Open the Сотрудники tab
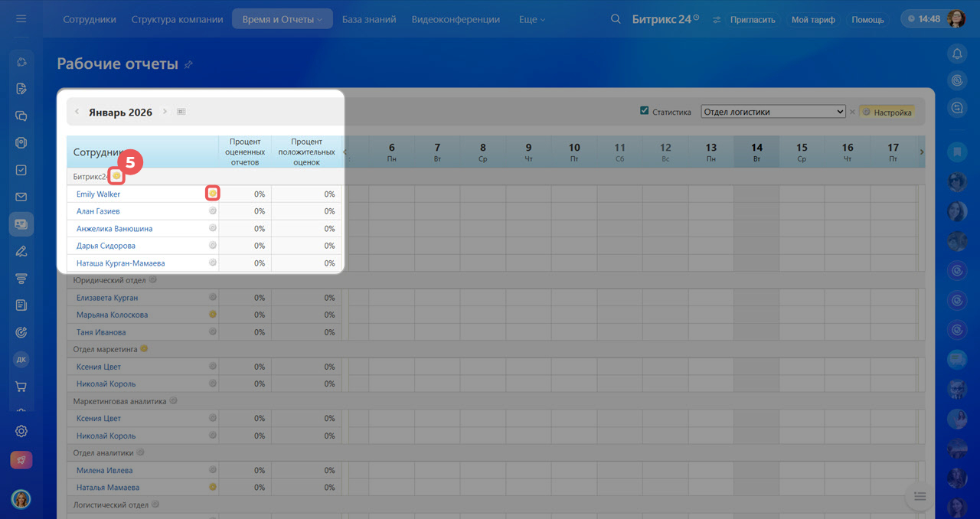Image resolution: width=980 pixels, height=519 pixels. (x=90, y=19)
